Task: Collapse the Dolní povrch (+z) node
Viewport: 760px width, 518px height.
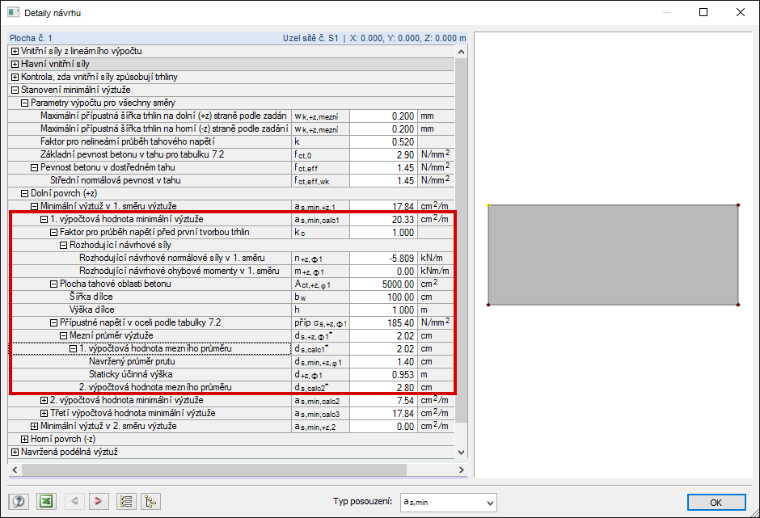Action: click(x=25, y=193)
